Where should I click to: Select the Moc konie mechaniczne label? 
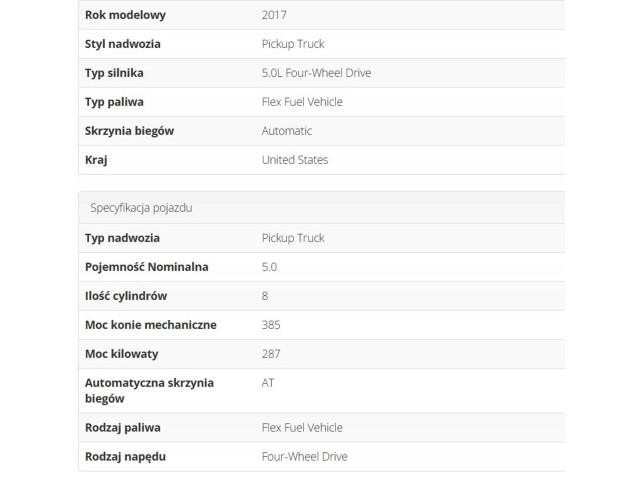[150, 325]
